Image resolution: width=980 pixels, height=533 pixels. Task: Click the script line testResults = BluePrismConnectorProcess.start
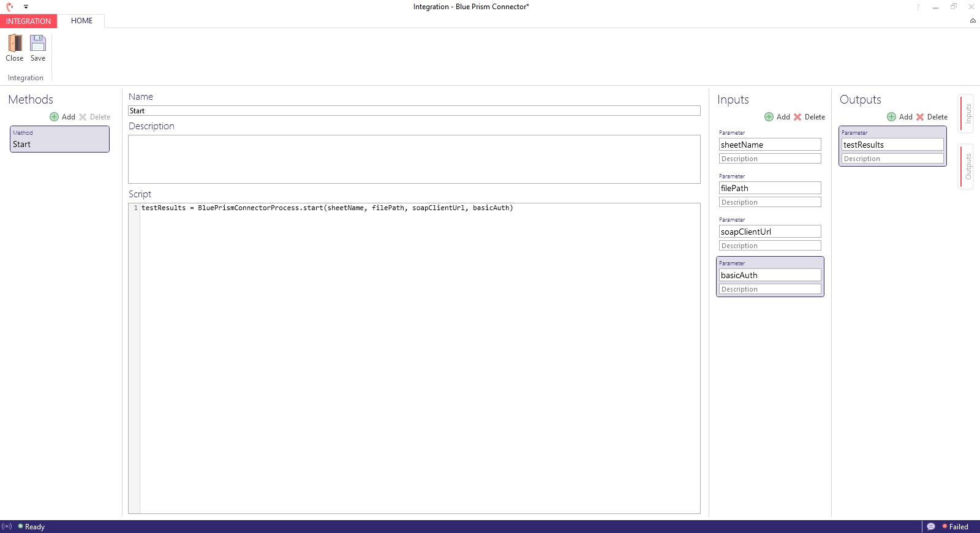pos(327,208)
